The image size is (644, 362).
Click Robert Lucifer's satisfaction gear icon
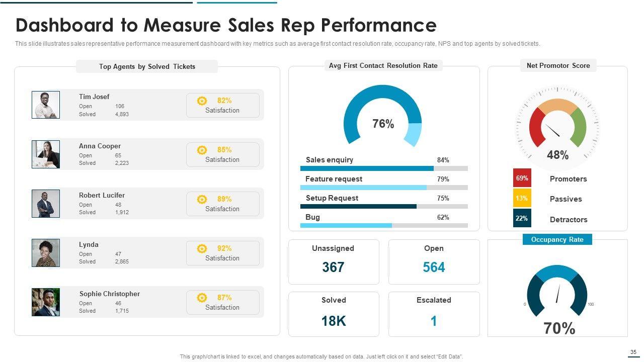(x=202, y=199)
